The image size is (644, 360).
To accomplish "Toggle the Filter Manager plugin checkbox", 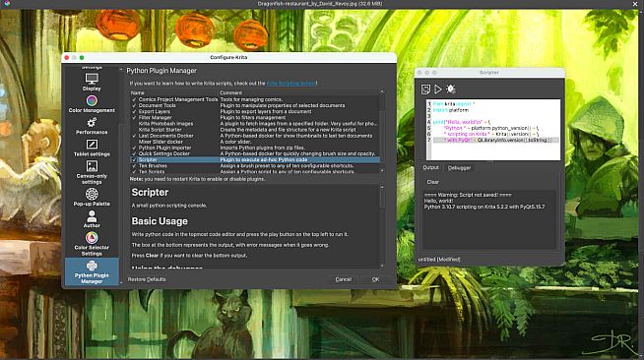I will coord(134,118).
